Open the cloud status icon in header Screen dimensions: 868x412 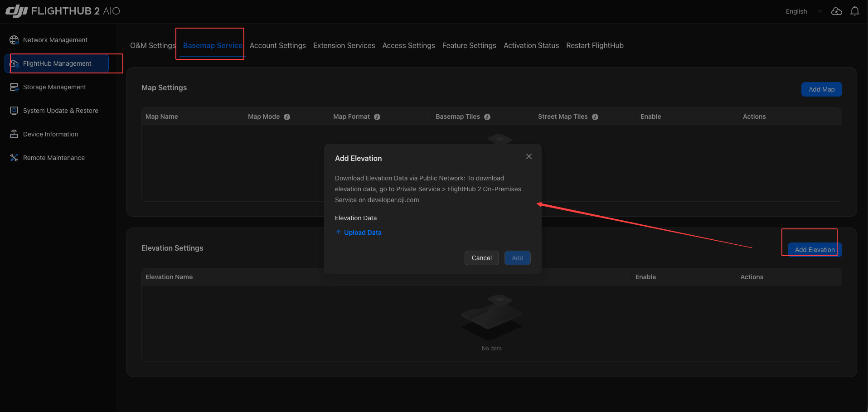coord(837,11)
